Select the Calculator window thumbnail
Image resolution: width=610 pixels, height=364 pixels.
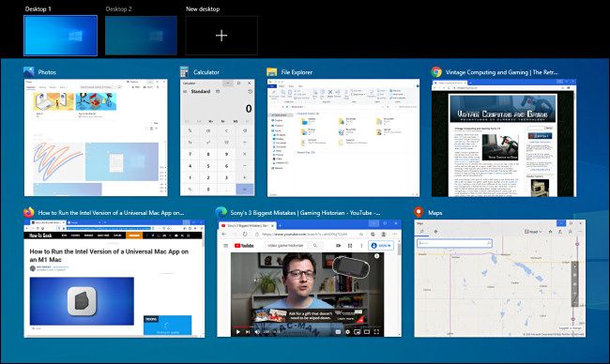(218, 138)
